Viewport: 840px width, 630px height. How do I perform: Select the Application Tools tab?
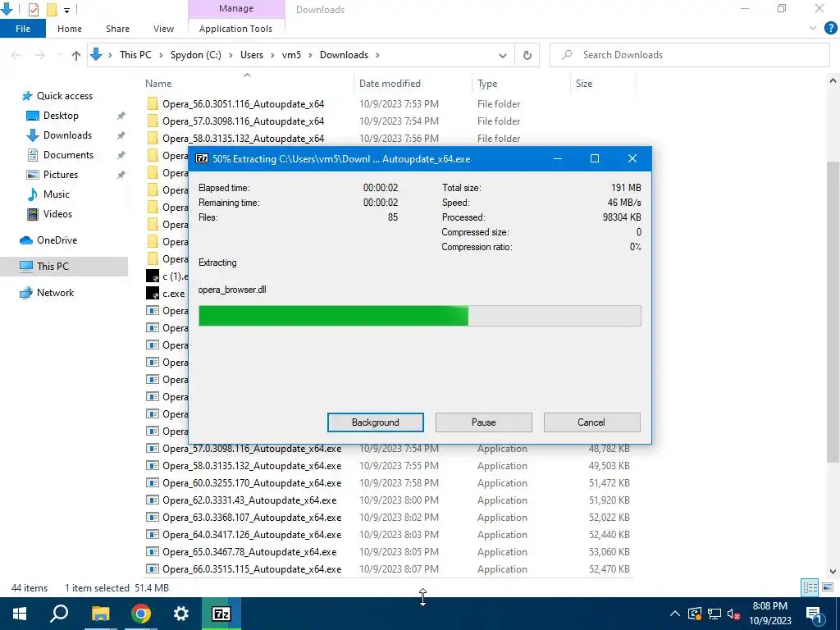click(235, 29)
